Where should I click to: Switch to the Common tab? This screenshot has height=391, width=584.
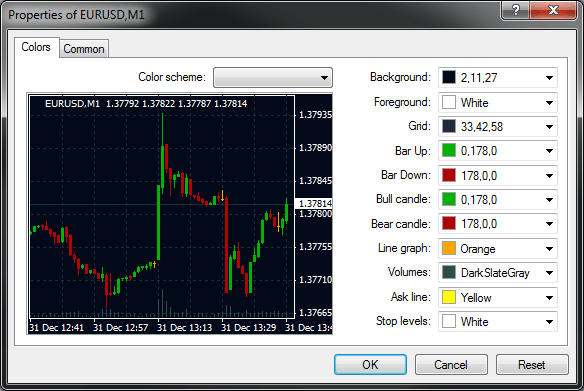point(84,49)
